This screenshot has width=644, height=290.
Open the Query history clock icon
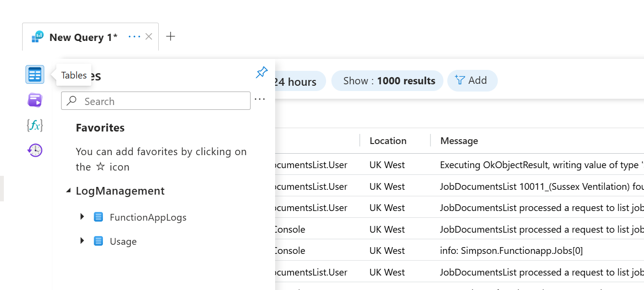coord(35,150)
